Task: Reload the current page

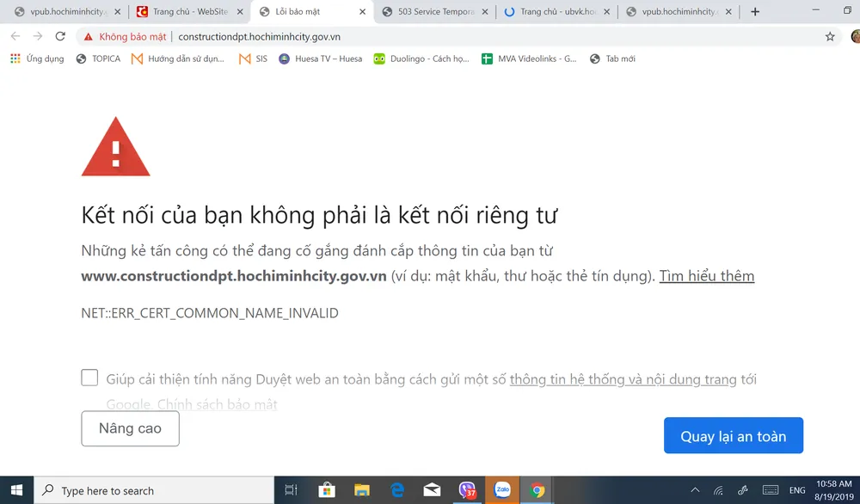Action: [x=59, y=36]
